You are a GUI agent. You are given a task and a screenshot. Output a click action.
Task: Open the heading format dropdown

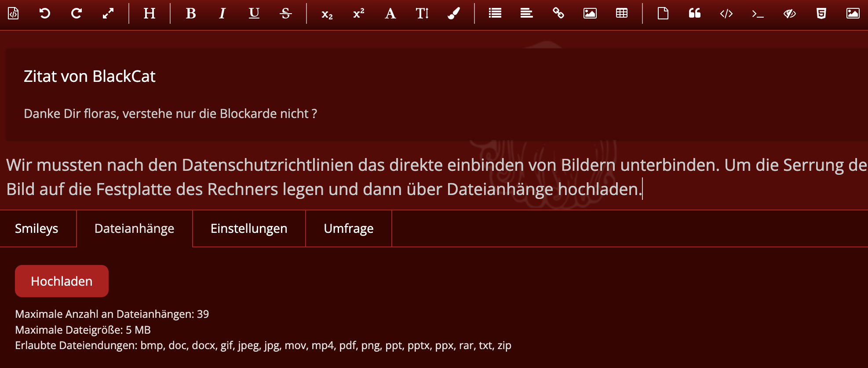click(150, 14)
